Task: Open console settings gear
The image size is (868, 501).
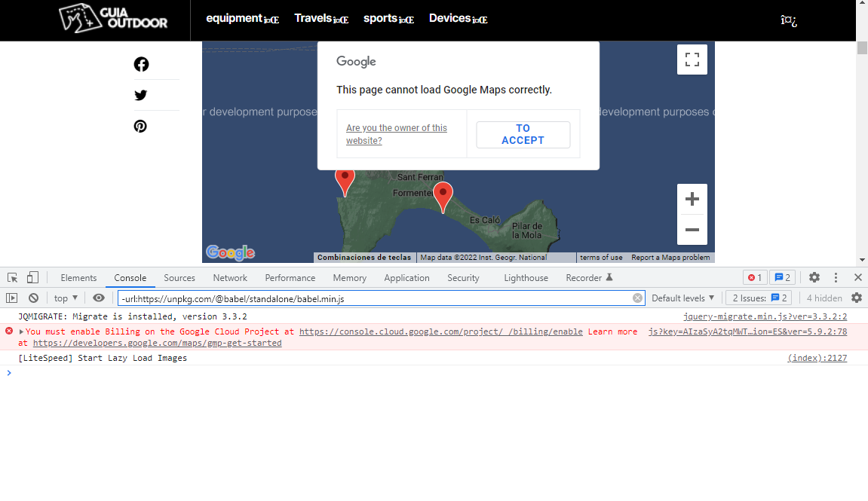Action: [857, 298]
